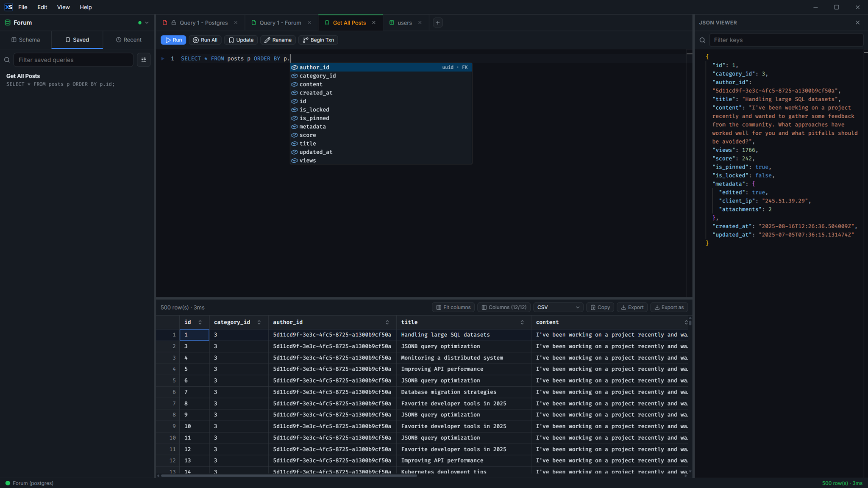Choose metadata from autocomplete list
The image size is (868, 488).
click(381, 127)
